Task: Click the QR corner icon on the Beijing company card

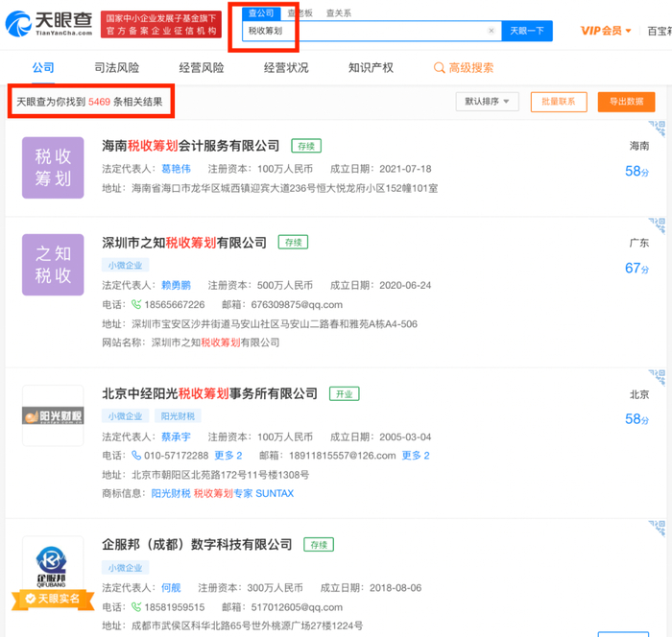Action: 657,377
